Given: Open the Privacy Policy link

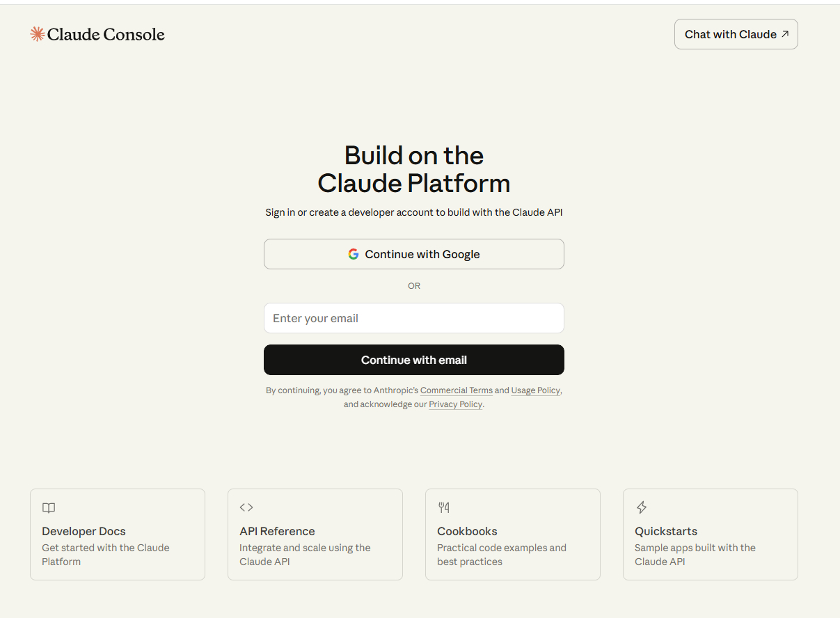Looking at the screenshot, I should 455,404.
